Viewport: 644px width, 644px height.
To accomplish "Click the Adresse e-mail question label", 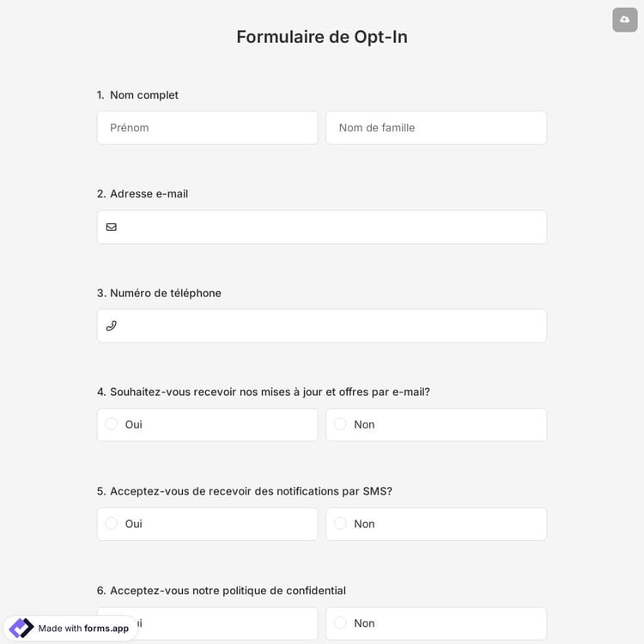I will pos(149,193).
